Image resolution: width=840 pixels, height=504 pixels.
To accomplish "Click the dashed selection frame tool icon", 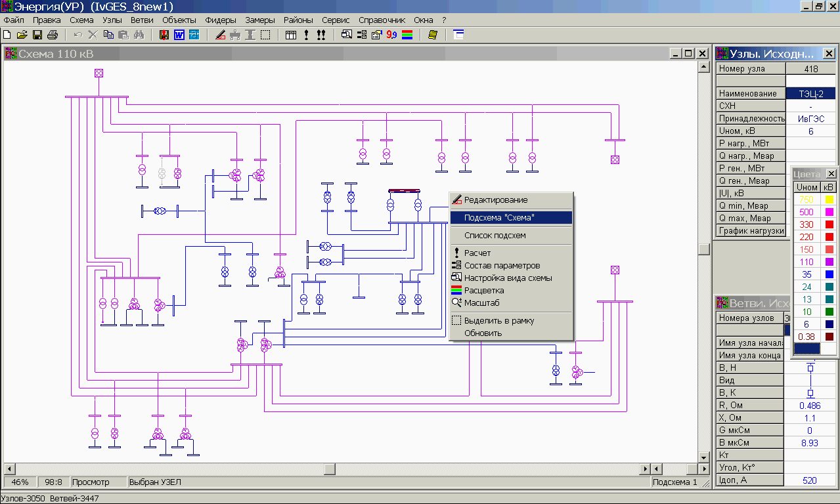I will point(265,35).
